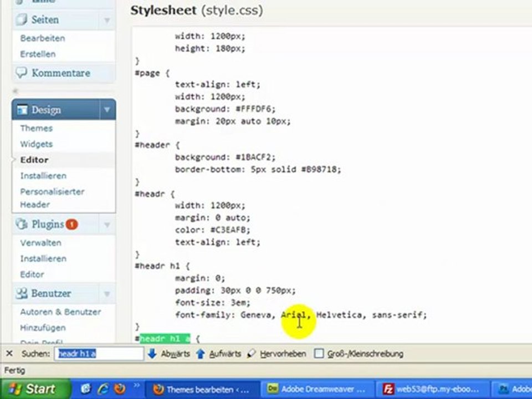Click the Aufwärts up arrow search button
The width and height of the screenshot is (532, 399).
tap(201, 354)
